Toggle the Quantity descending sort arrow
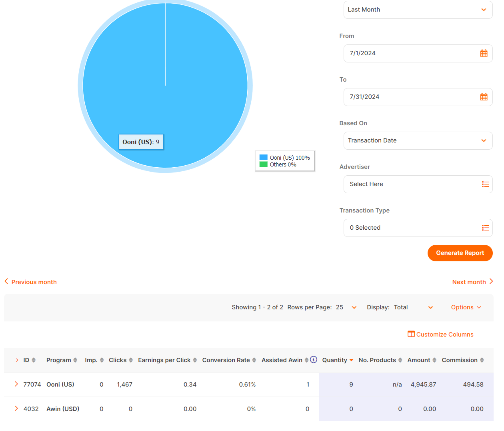 (351, 360)
